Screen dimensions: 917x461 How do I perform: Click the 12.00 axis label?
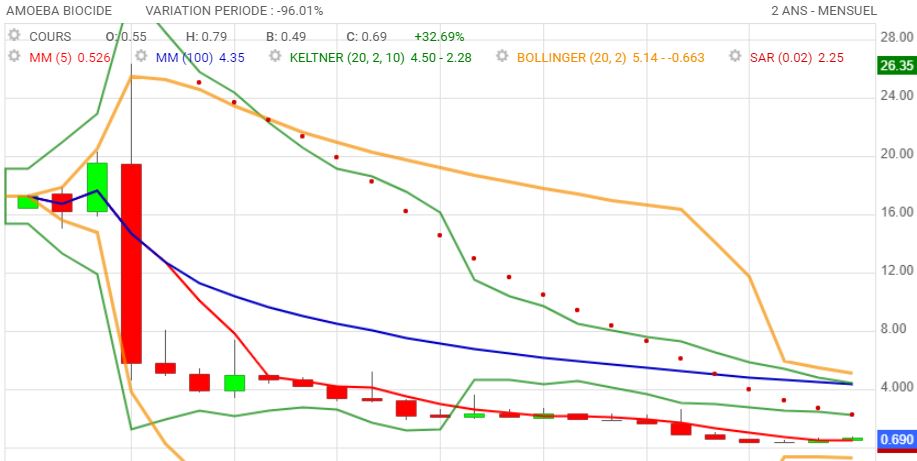(897, 270)
